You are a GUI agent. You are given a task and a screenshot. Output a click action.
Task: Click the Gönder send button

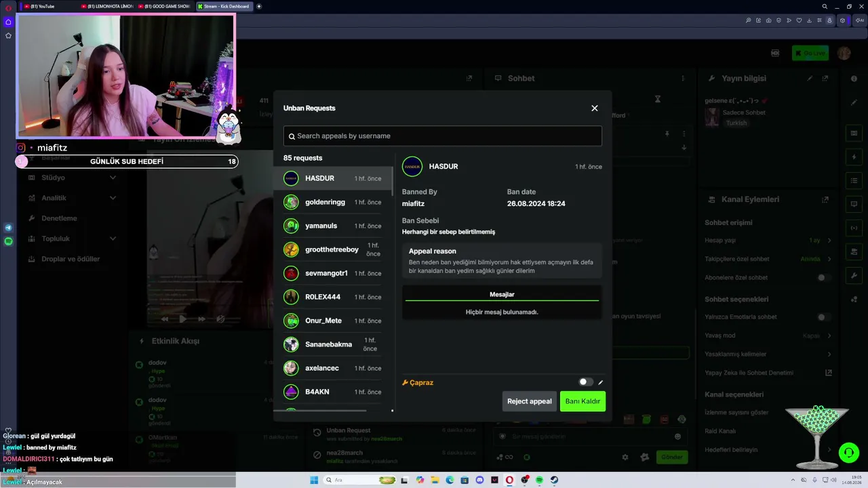[672, 457]
